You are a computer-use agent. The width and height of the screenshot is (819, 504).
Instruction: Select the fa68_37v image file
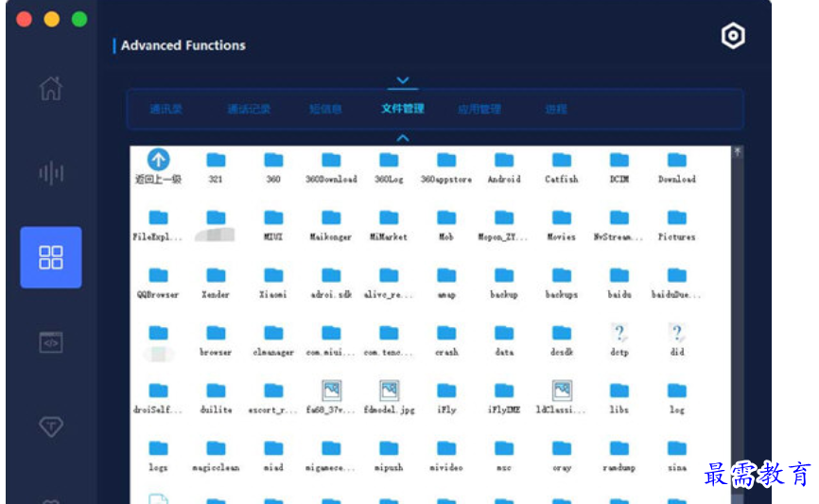click(x=331, y=391)
